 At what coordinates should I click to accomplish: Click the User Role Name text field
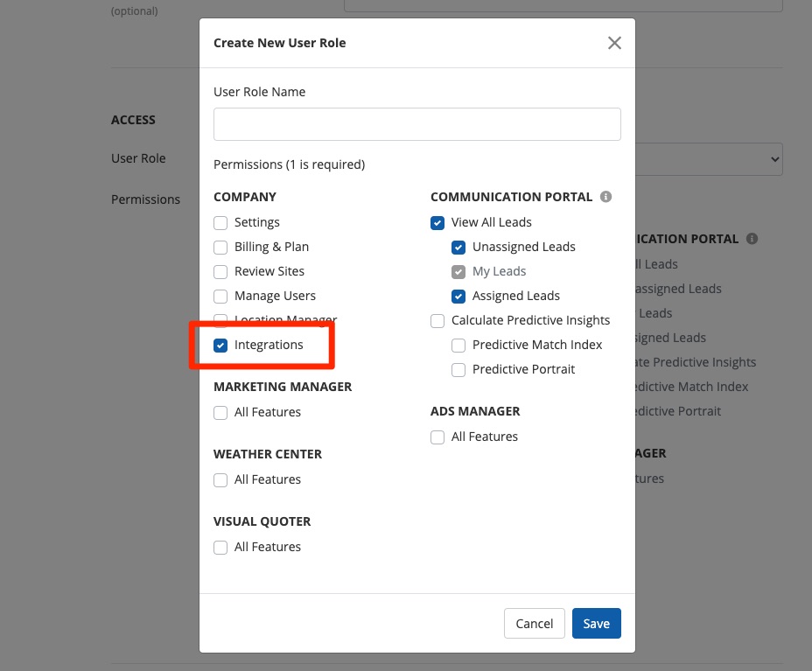point(416,124)
